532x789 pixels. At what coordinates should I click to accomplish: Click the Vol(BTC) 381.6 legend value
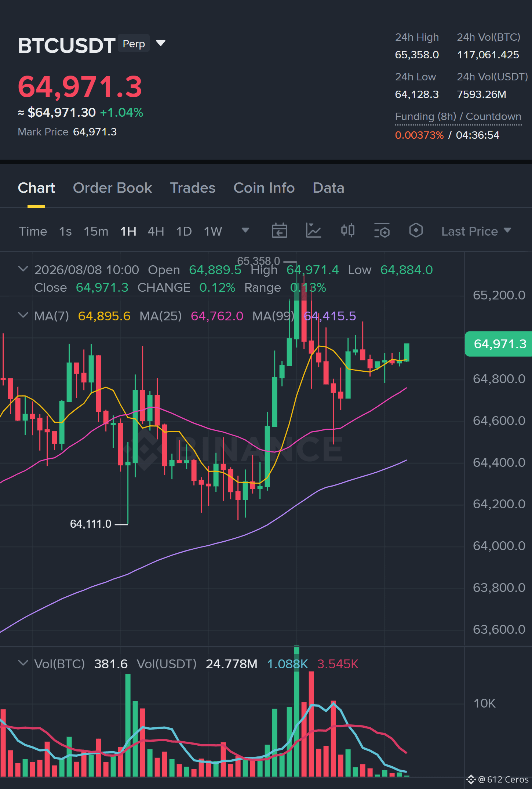[111, 664]
